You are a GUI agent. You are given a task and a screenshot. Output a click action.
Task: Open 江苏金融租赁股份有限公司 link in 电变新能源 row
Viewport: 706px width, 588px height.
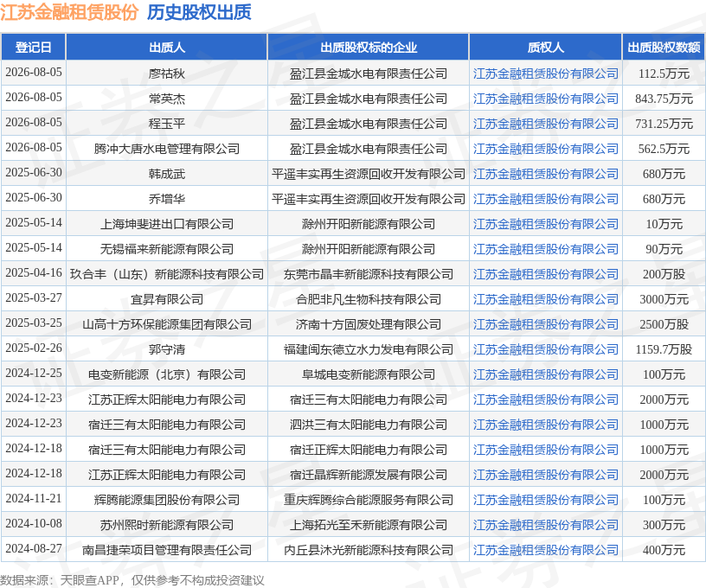point(546,374)
